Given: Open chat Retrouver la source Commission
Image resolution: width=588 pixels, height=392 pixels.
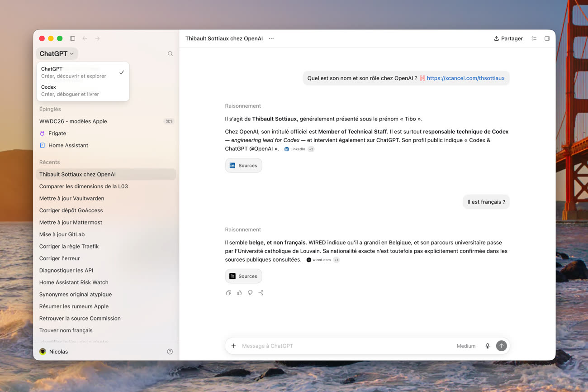Looking at the screenshot, I should 106,318.
